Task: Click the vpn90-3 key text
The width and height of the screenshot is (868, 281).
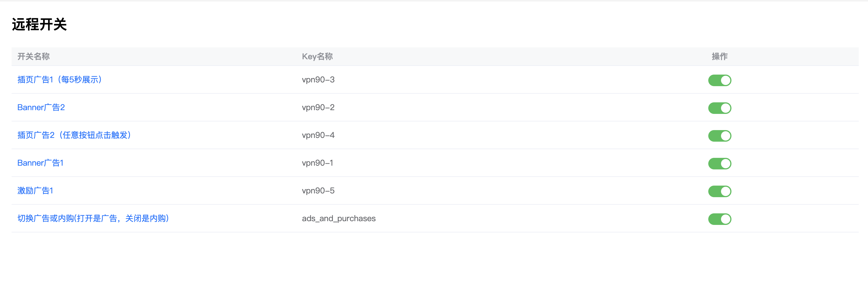Action: [318, 80]
